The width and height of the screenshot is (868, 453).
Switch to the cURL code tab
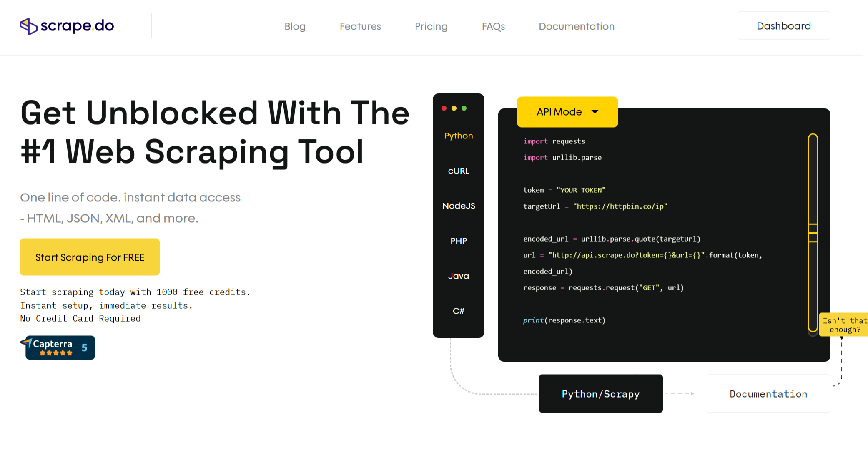pos(458,171)
